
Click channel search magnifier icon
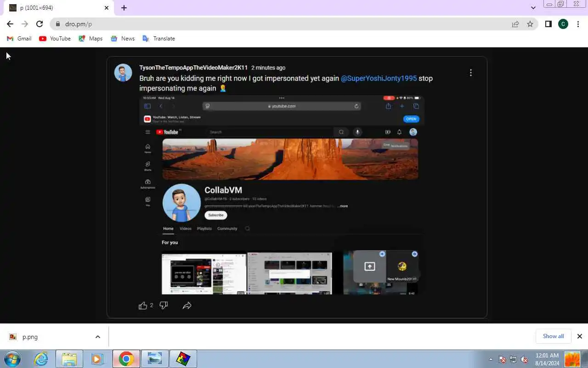(x=247, y=229)
